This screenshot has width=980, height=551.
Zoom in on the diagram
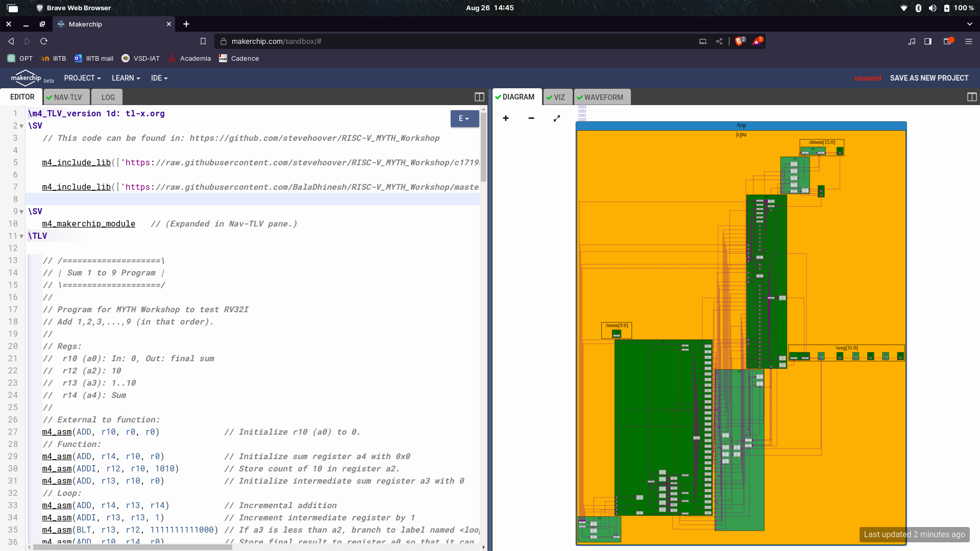point(505,118)
